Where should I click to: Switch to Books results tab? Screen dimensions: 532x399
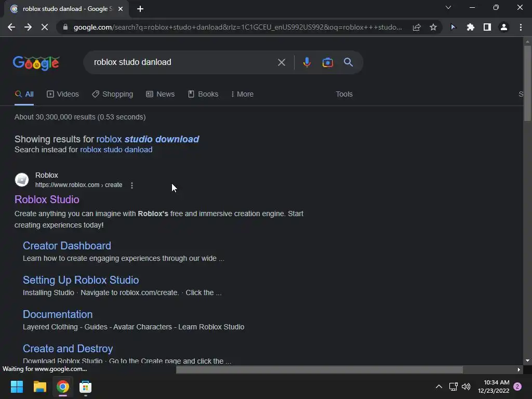click(x=203, y=95)
